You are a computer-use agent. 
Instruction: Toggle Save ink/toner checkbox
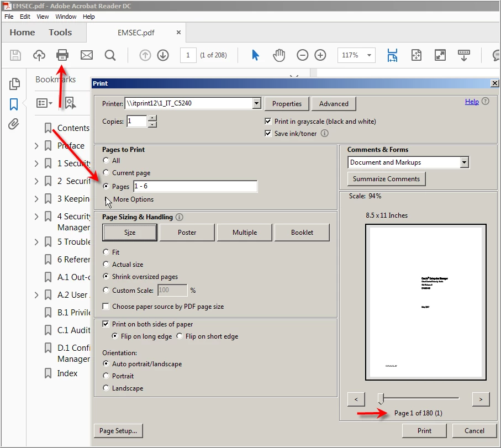pyautogui.click(x=268, y=133)
